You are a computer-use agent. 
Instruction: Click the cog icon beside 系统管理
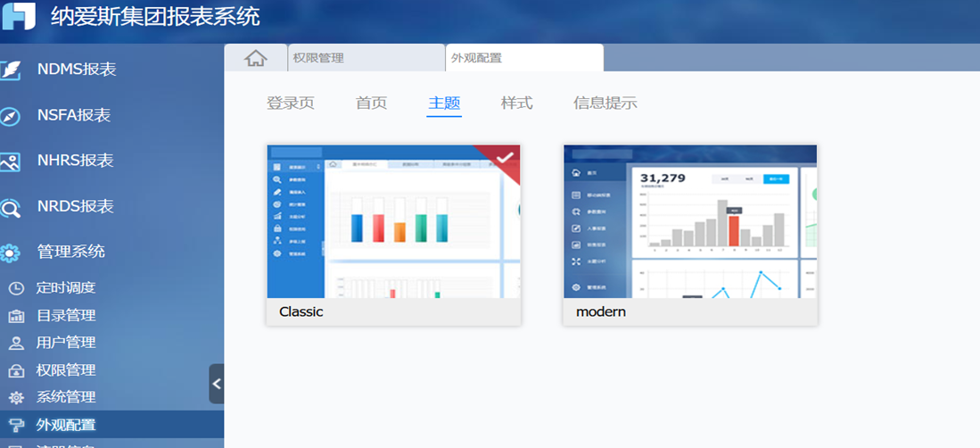[16, 397]
